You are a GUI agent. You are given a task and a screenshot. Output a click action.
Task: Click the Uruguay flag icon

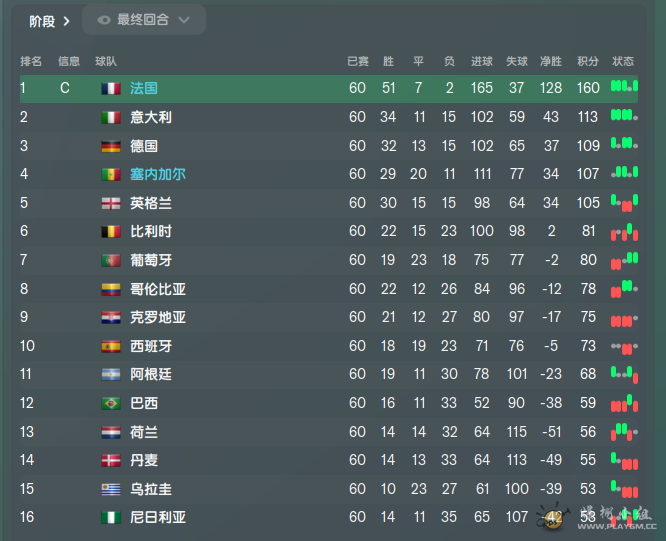pos(111,489)
